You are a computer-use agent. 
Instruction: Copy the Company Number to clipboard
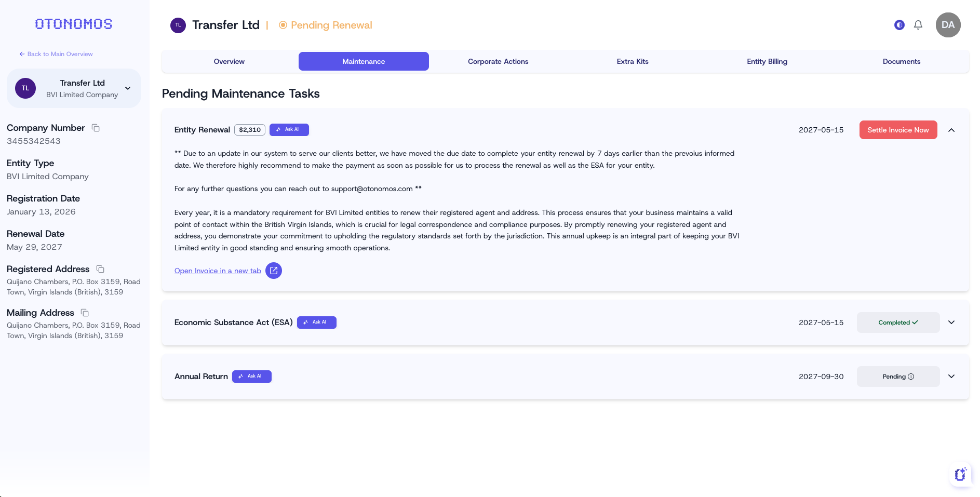click(96, 128)
